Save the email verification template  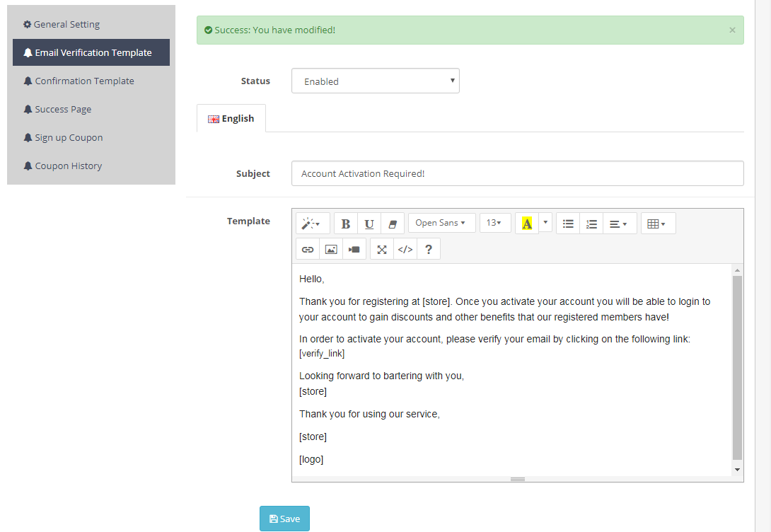click(x=284, y=519)
